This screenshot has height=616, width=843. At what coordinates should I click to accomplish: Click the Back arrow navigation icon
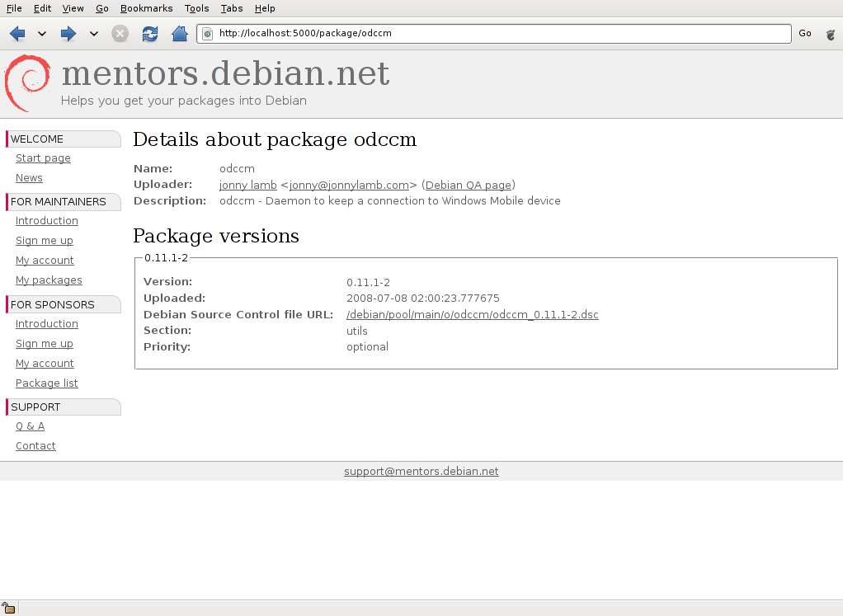[17, 34]
